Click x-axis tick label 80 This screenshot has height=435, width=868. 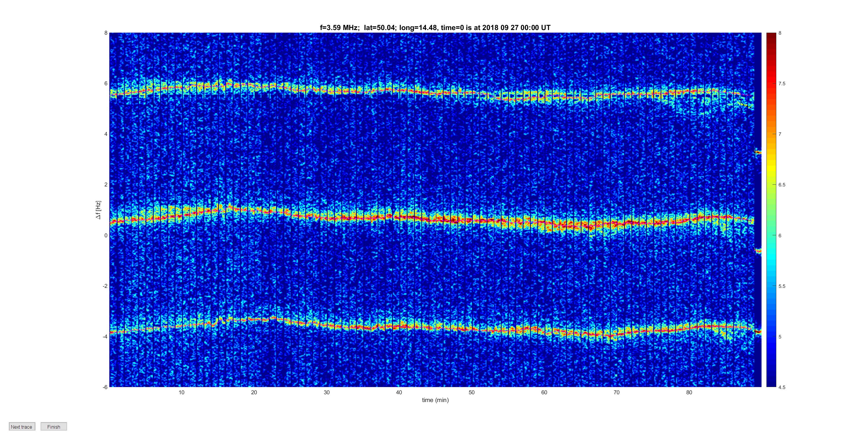(x=689, y=393)
